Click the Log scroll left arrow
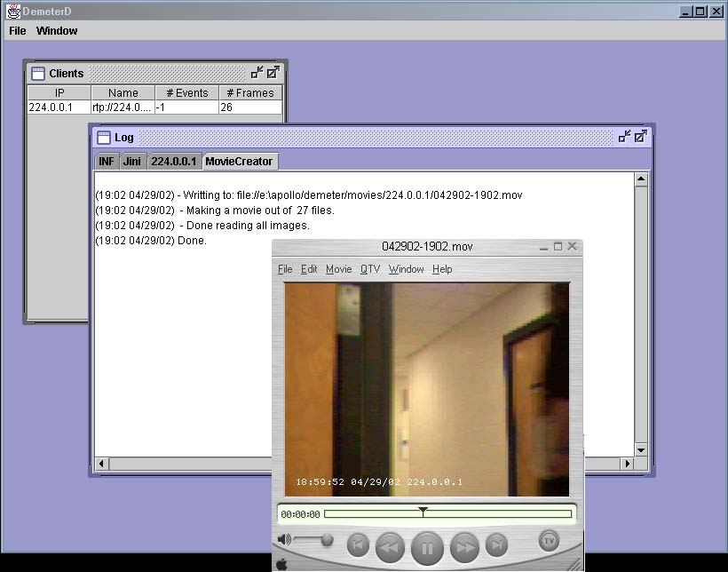Screen dimensions: 728x572 (x=102, y=464)
